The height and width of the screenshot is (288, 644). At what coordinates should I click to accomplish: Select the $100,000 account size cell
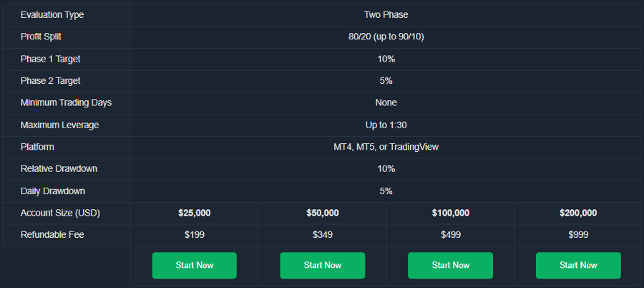click(451, 213)
